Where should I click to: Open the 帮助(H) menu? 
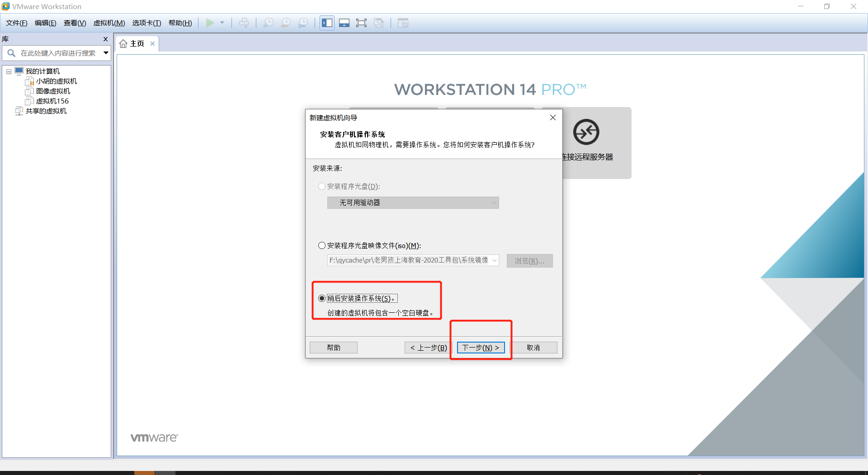click(x=180, y=23)
